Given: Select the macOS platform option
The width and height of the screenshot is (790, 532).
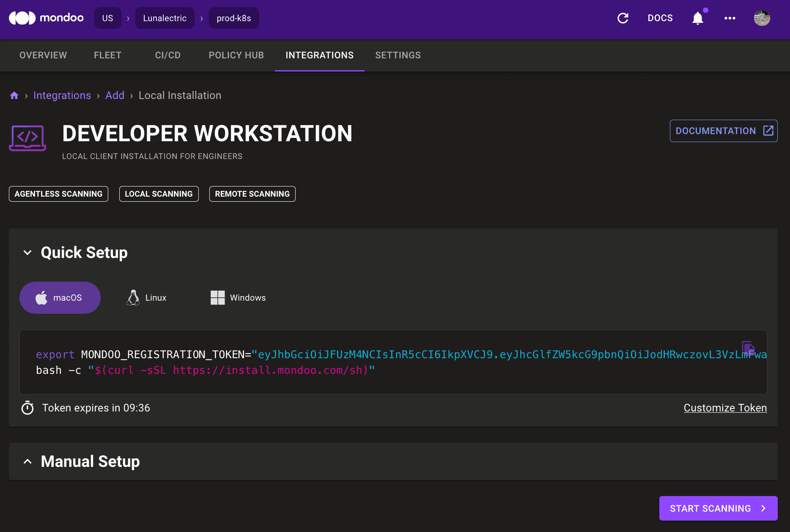Looking at the screenshot, I should [x=60, y=298].
